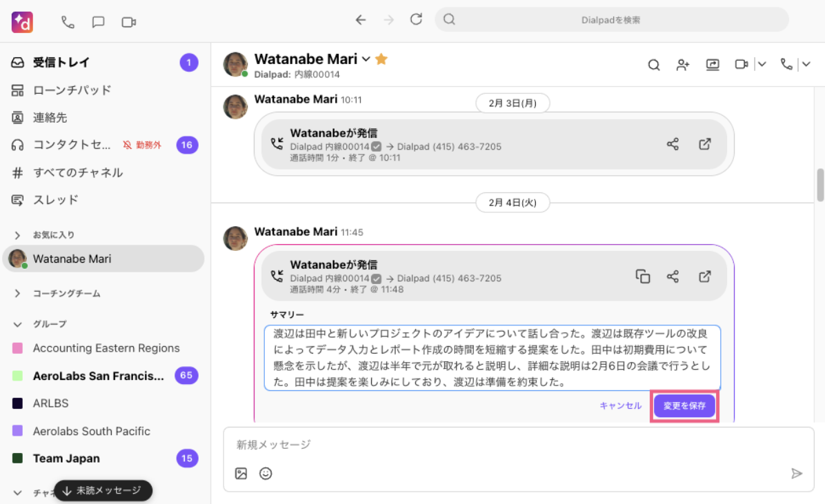Image resolution: width=825 pixels, height=504 pixels.
Task: Copy the 11:48 call summary
Action: (642, 276)
